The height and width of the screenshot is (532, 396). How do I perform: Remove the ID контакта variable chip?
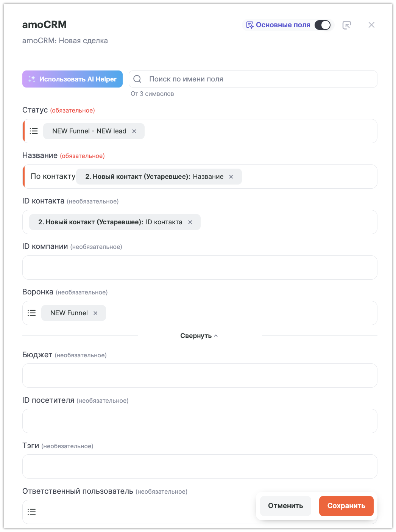pos(190,222)
